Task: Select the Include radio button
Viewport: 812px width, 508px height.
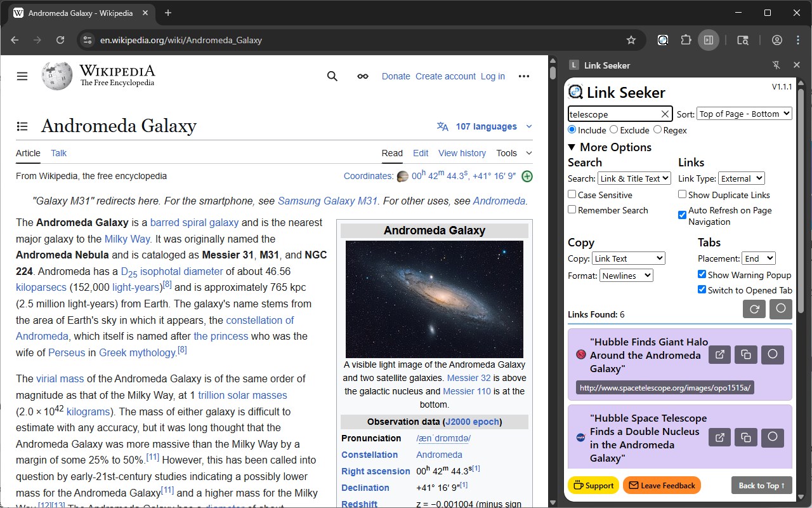Action: pos(572,130)
